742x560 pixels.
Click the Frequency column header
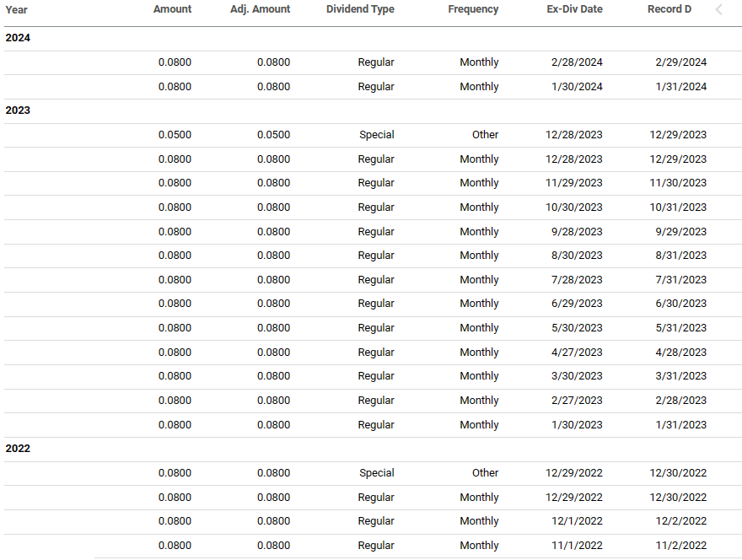point(473,9)
